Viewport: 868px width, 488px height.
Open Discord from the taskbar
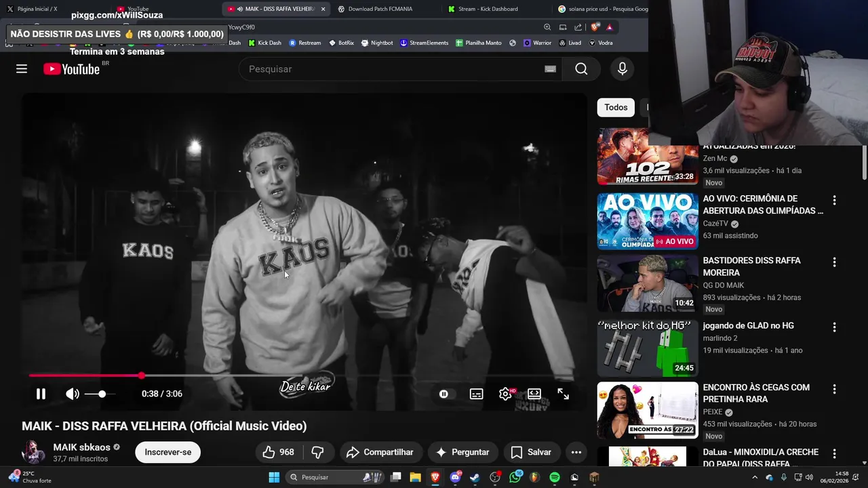pyautogui.click(x=455, y=477)
